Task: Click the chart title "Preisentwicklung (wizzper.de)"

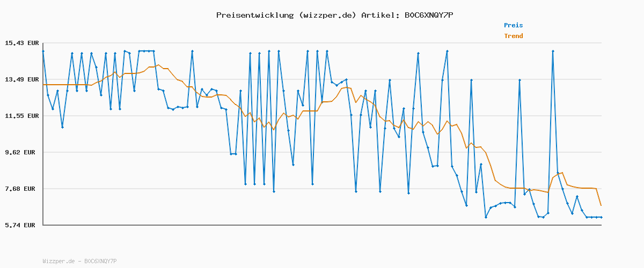Action: coord(286,15)
